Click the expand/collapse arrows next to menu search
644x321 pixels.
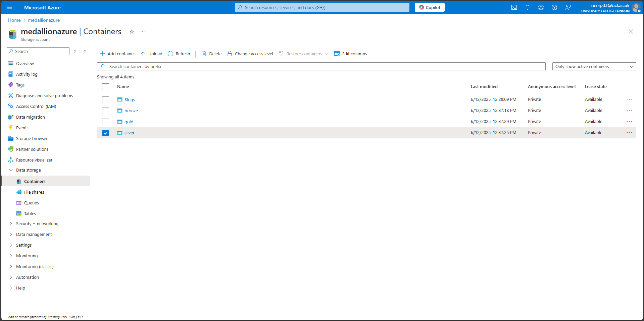(x=75, y=51)
